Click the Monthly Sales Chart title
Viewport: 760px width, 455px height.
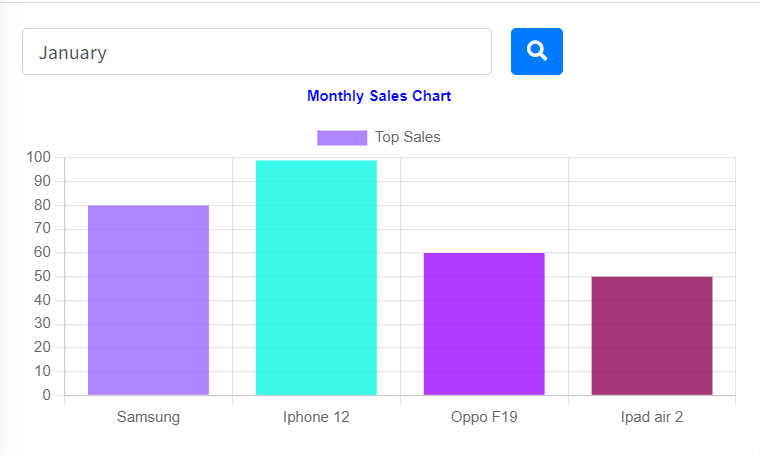(379, 96)
